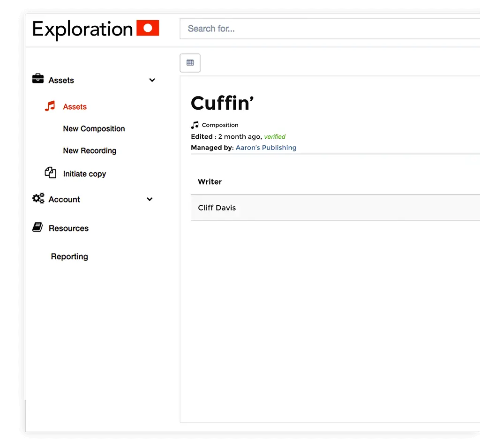Viewport: 480px width, 448px height.
Task: Collapse the Assets section chevron
Action: [x=152, y=80]
